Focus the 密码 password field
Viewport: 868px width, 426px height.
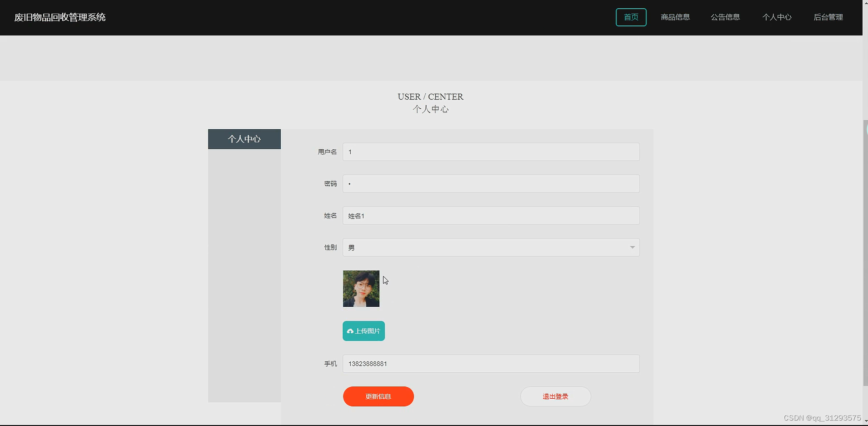[x=491, y=184]
